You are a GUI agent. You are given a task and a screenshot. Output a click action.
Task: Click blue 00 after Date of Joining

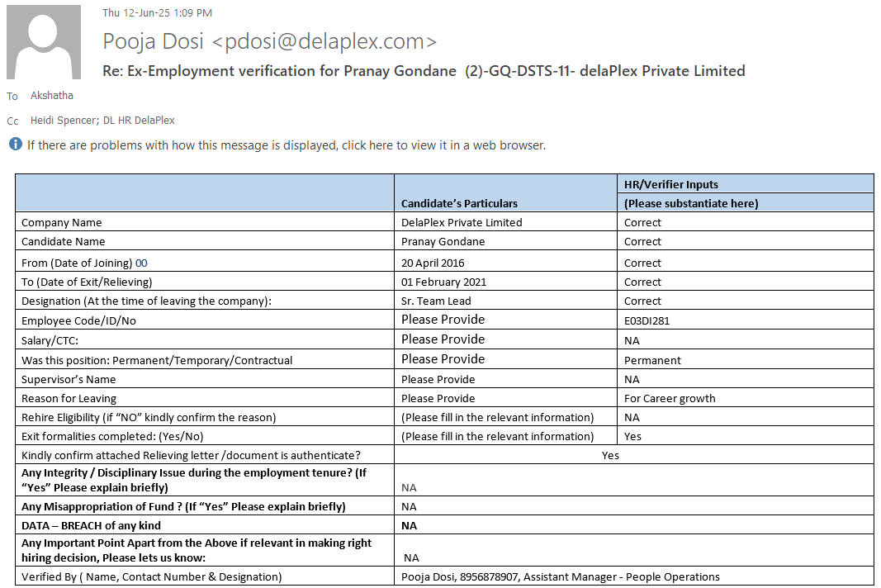[x=141, y=263]
